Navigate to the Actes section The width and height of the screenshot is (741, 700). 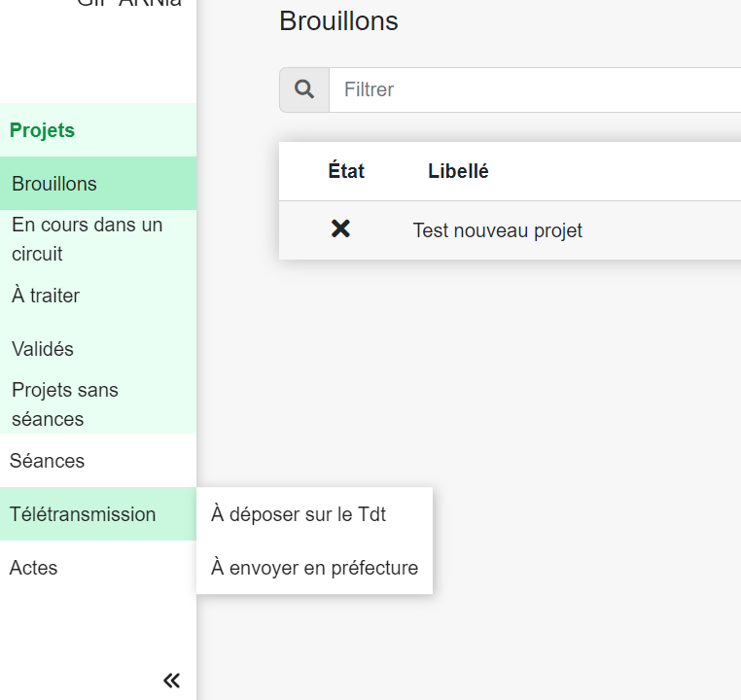[34, 568]
